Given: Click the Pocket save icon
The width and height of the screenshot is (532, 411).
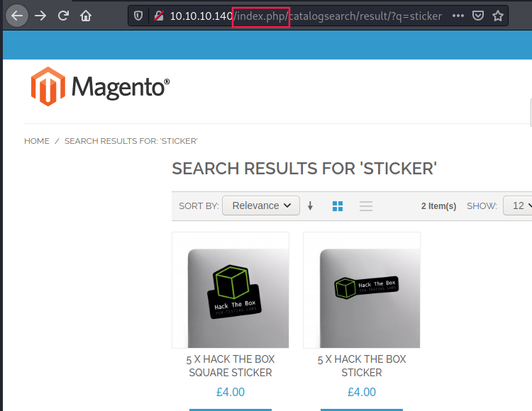Looking at the screenshot, I should click(x=479, y=16).
